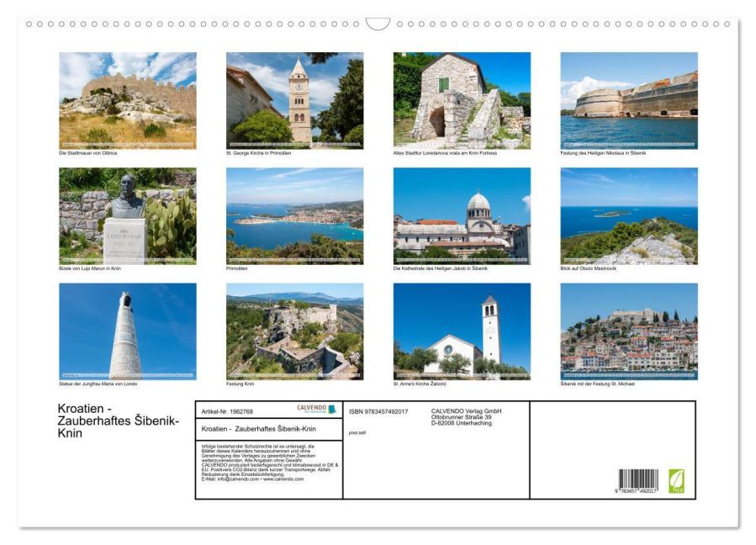Click the 'info@calvendo.com' email address
The width and height of the screenshot is (756, 545).
tap(238, 479)
